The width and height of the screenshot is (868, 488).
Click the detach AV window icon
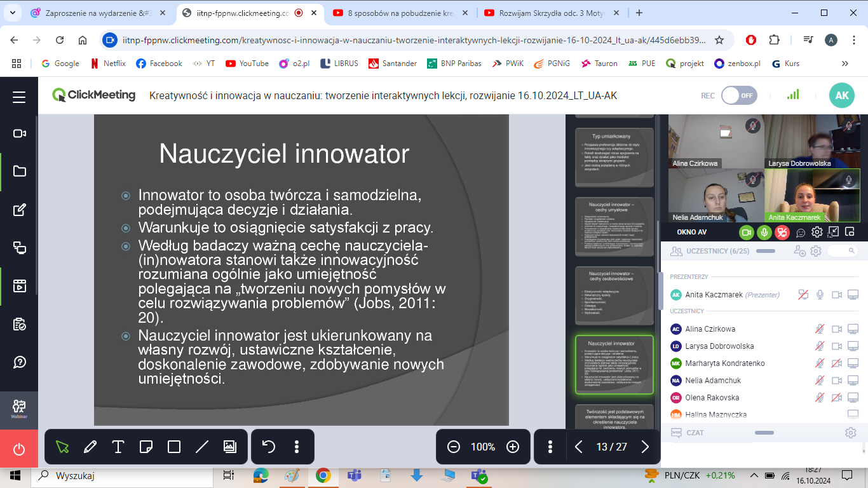pyautogui.click(x=834, y=233)
